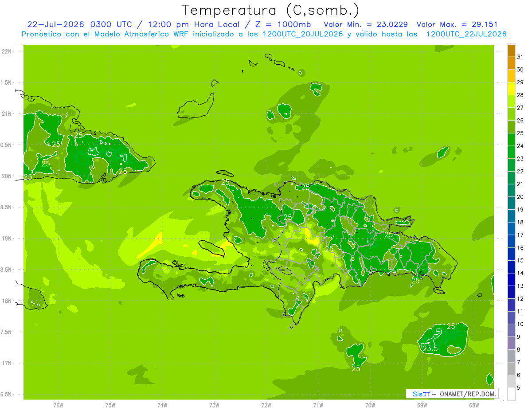Click the 76W longitude tick label
This screenshot has height=411, width=532.
pos(58,405)
